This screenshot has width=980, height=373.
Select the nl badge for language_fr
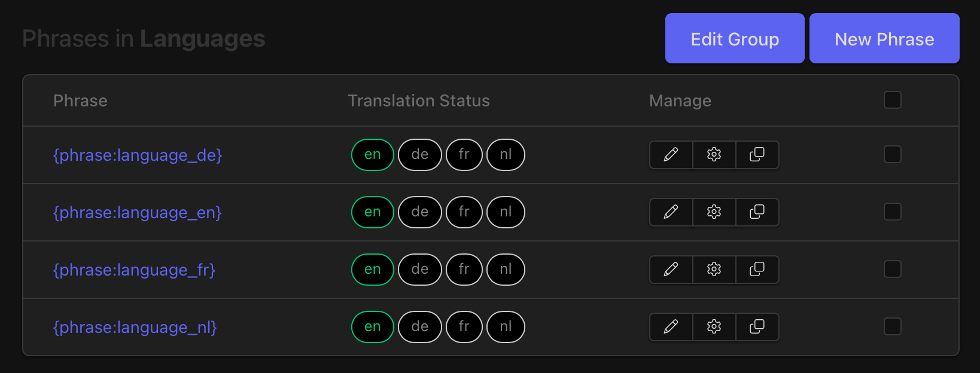pyautogui.click(x=506, y=270)
